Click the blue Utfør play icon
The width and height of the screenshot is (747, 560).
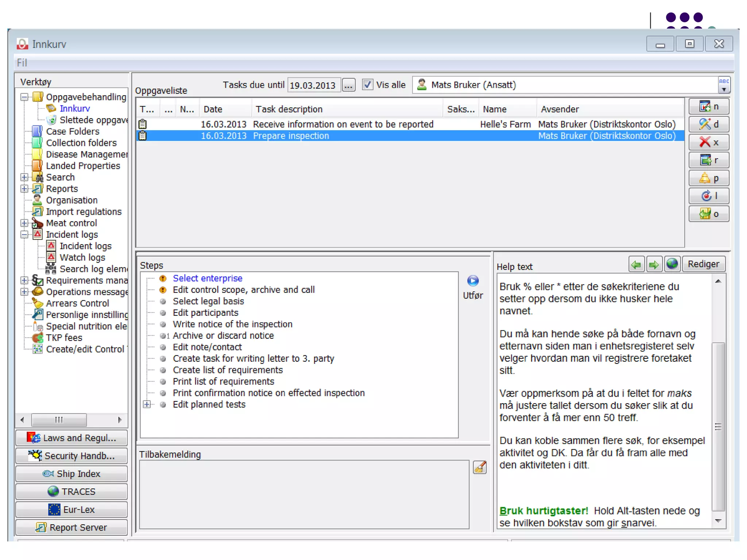coord(473,281)
